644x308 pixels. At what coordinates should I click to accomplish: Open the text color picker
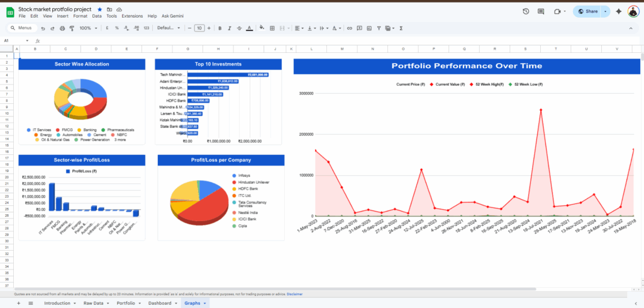(x=250, y=28)
